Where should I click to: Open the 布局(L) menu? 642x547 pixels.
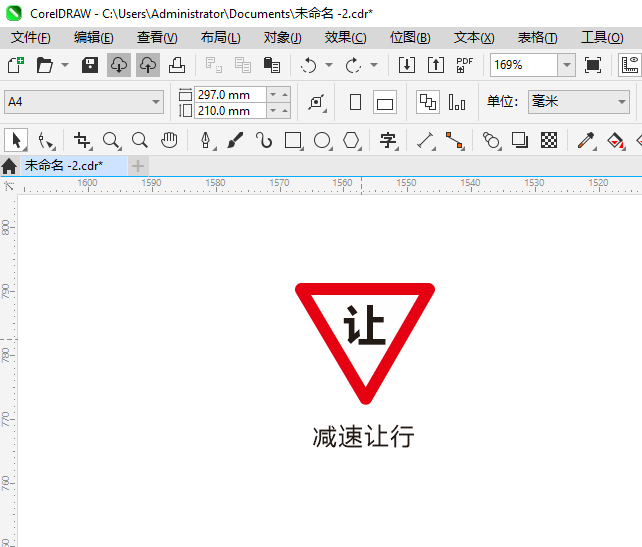click(x=221, y=38)
